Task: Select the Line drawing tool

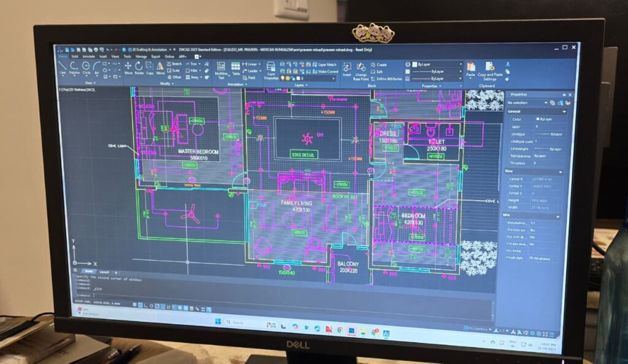Action: click(63, 67)
